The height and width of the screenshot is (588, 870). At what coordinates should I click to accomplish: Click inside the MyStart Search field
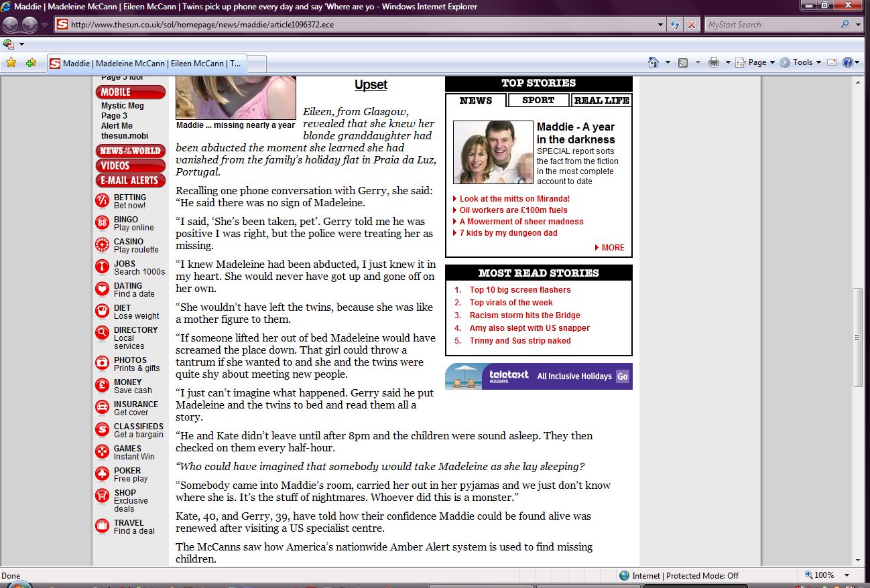(x=771, y=25)
